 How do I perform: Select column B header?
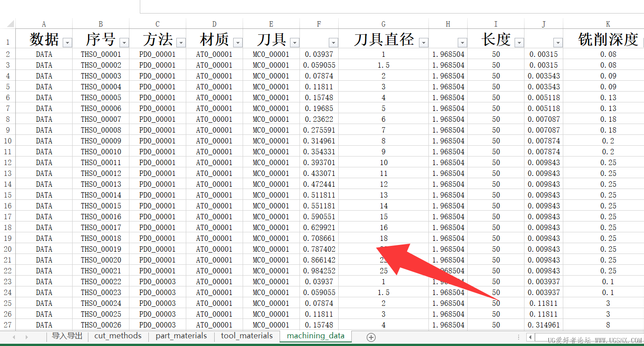point(101,24)
